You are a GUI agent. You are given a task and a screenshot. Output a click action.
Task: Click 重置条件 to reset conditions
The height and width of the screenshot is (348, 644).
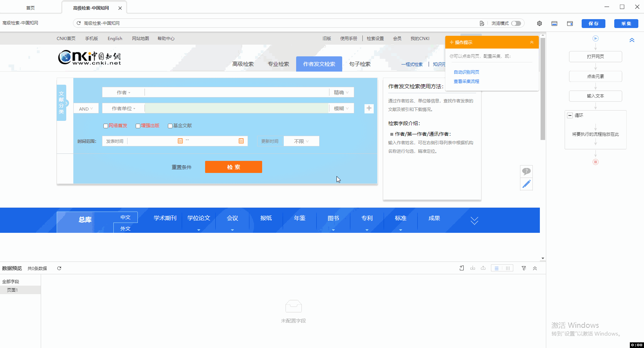182,167
